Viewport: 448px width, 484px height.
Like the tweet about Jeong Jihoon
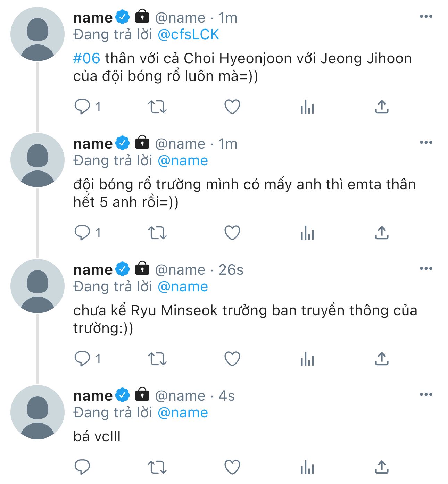pos(232,107)
